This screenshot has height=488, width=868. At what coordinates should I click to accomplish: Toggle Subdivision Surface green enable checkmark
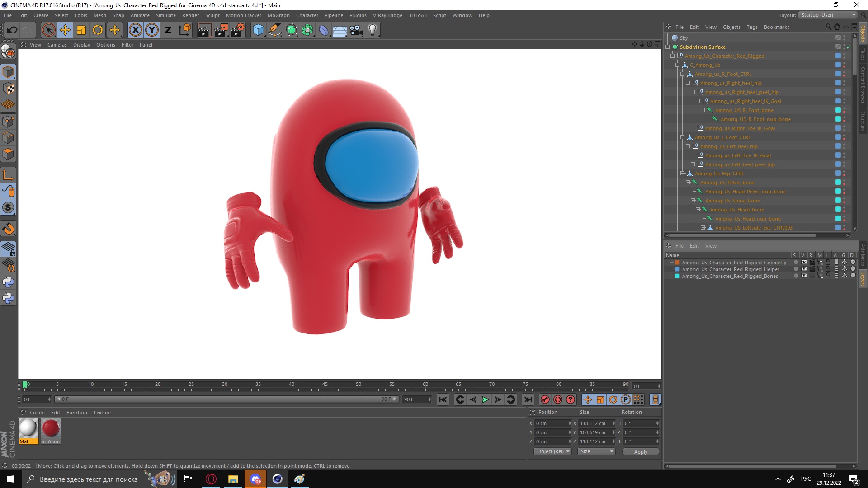point(849,47)
